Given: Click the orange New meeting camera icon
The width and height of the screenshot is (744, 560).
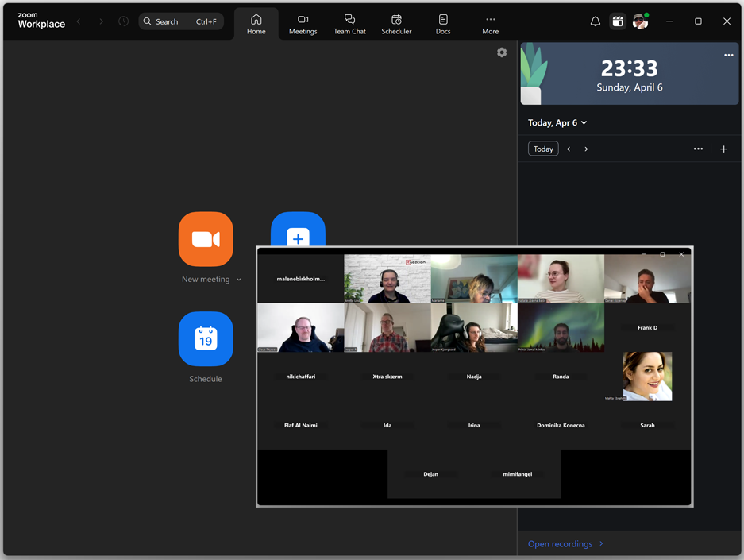Looking at the screenshot, I should [206, 239].
